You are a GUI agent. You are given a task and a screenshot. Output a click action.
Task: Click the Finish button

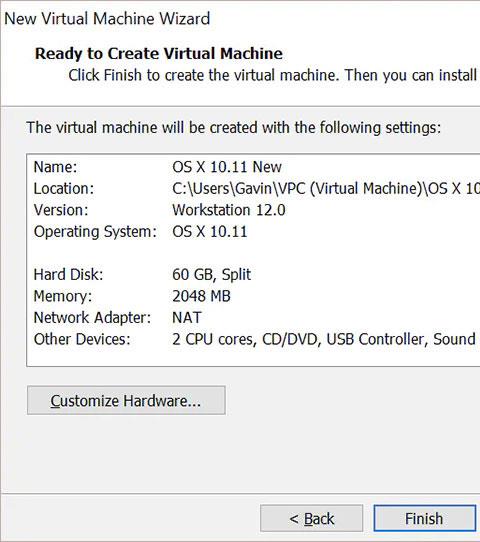(424, 518)
